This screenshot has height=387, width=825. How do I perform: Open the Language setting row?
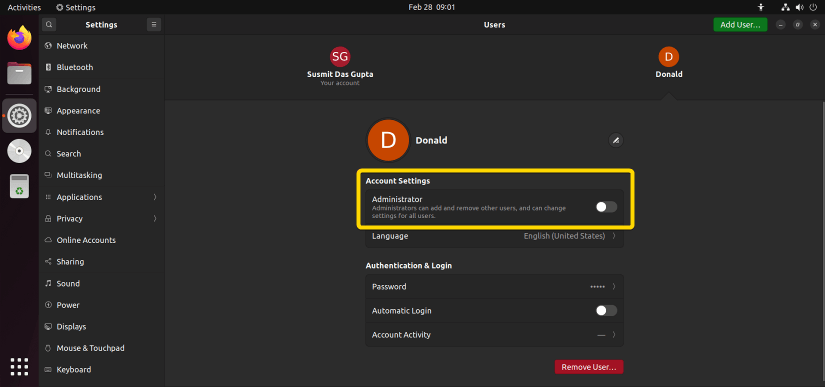(x=494, y=236)
